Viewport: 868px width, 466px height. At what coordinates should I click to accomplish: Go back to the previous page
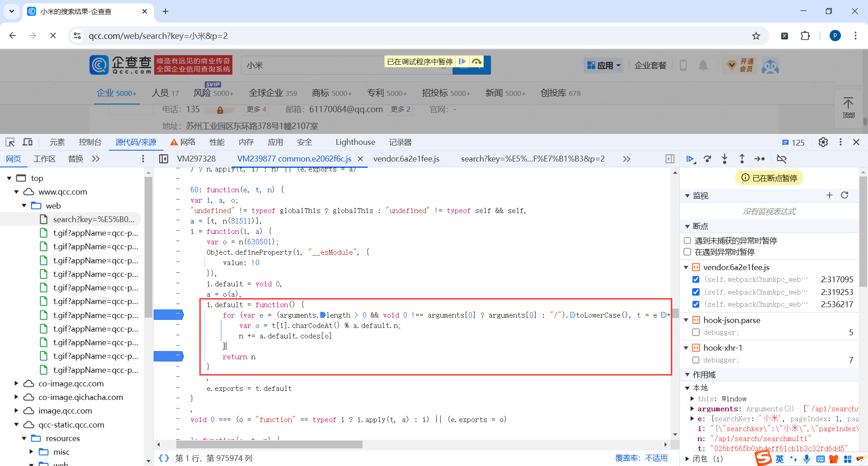pos(13,36)
